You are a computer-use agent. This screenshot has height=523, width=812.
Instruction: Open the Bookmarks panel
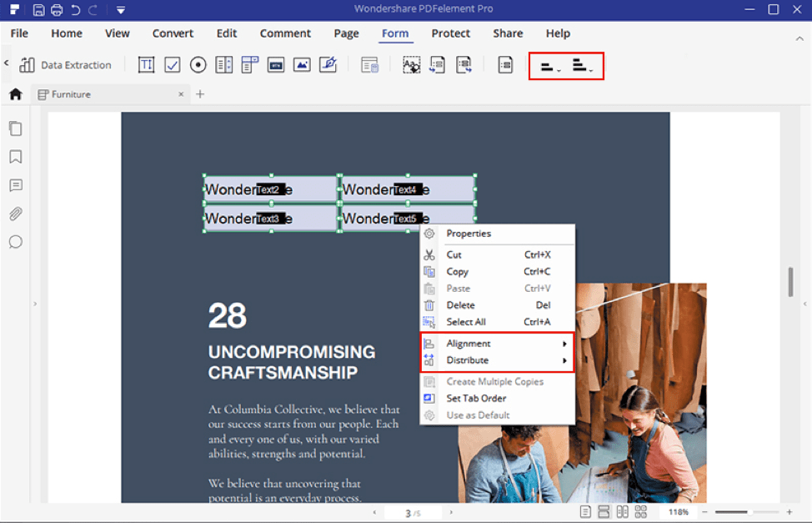tap(16, 157)
